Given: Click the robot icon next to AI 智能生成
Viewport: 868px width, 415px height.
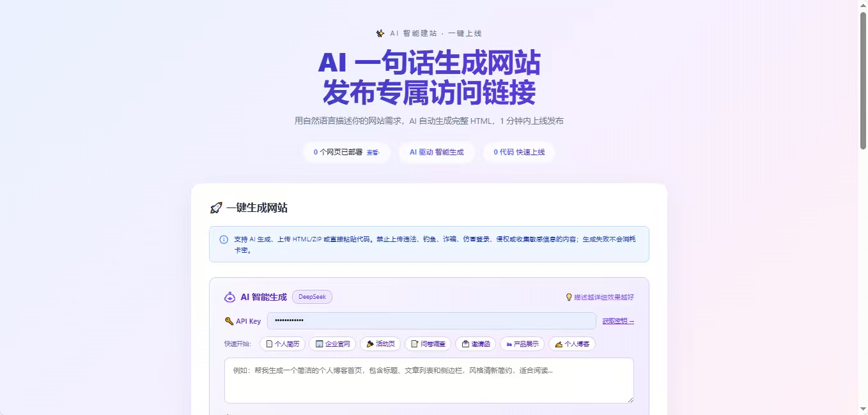Looking at the screenshot, I should pos(230,297).
